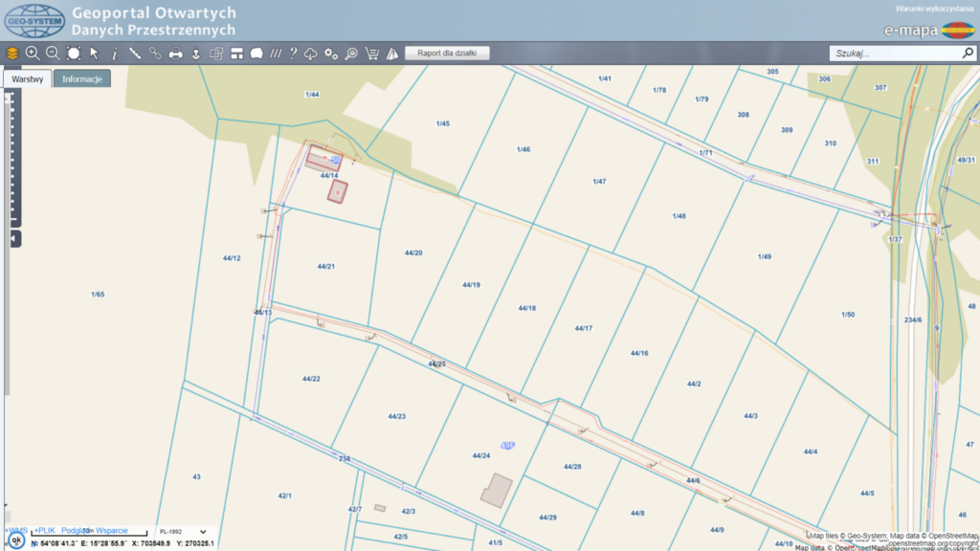Open the Warunki wykorzystania link

pos(934,9)
